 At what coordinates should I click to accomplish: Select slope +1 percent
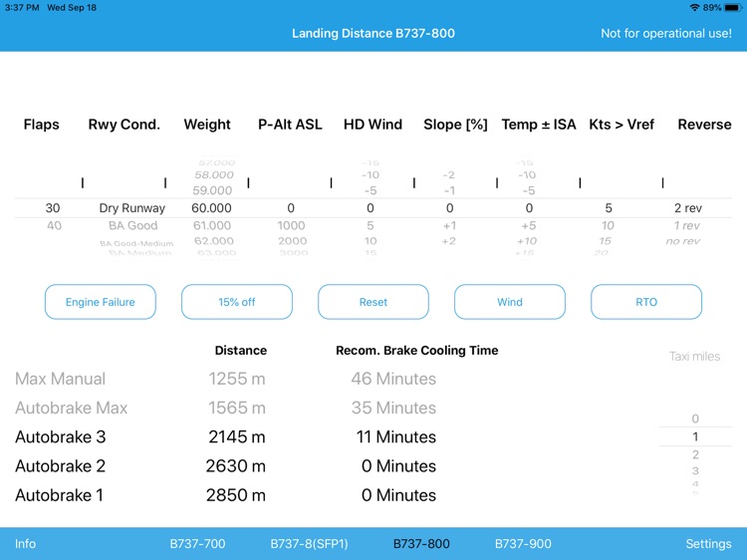pos(450,225)
